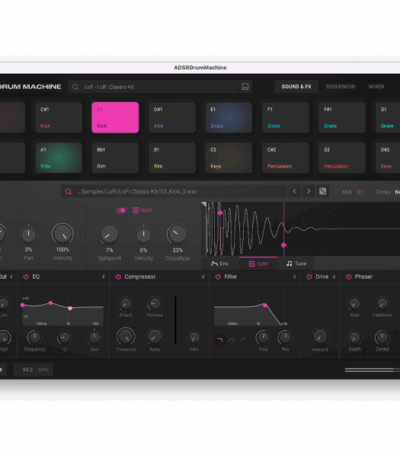Open the SOUND & FX tab
The width and height of the screenshot is (400, 457).
pyautogui.click(x=296, y=87)
